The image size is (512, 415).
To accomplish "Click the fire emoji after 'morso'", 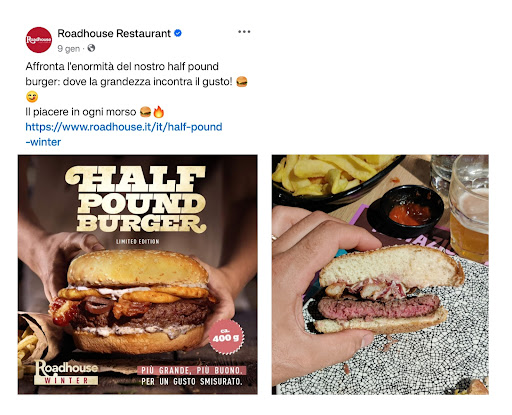I will [x=158, y=112].
